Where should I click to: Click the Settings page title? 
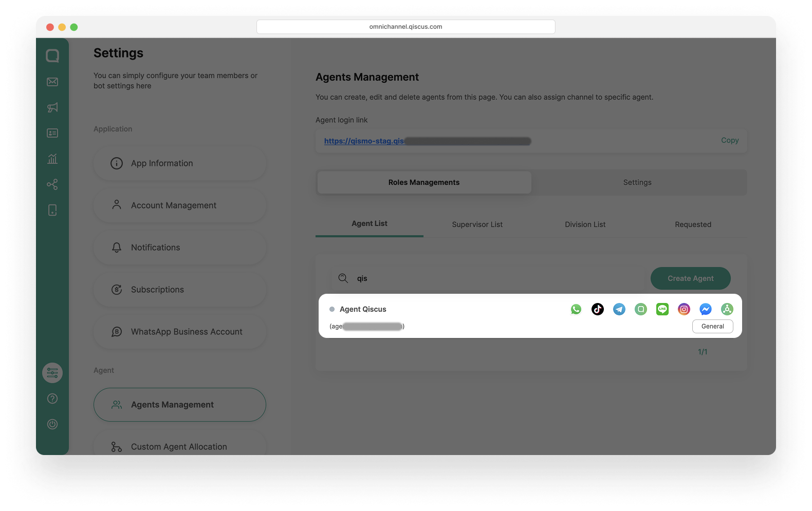(x=118, y=53)
